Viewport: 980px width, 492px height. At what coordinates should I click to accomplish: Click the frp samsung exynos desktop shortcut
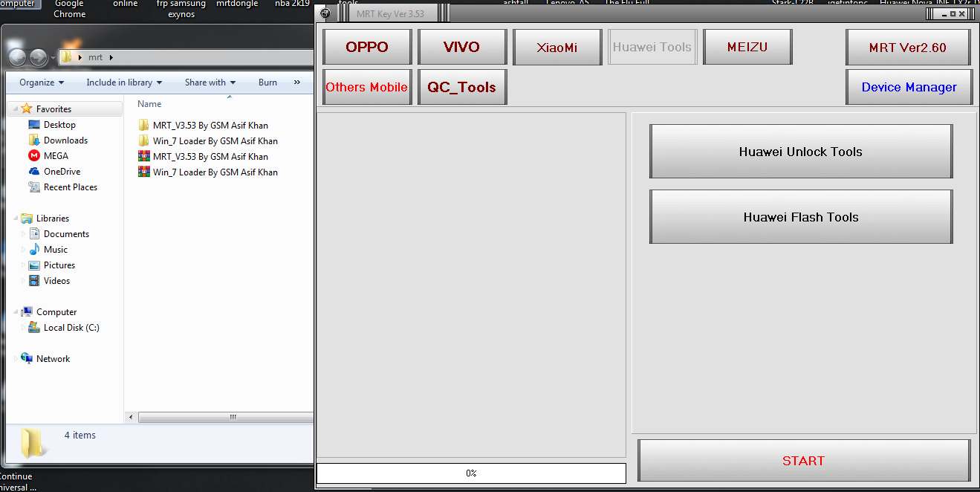click(x=181, y=9)
